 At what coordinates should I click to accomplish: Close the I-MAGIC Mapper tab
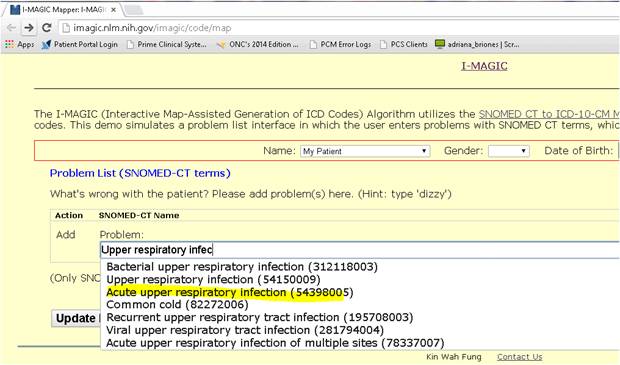coord(113,10)
